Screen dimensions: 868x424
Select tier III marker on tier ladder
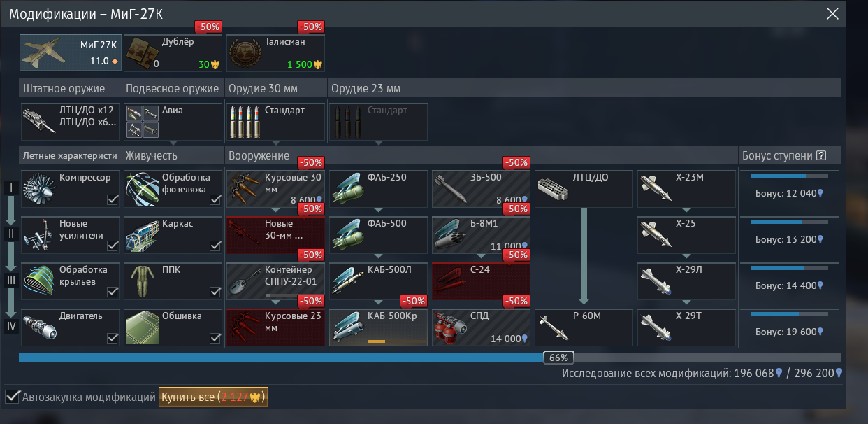click(11, 281)
